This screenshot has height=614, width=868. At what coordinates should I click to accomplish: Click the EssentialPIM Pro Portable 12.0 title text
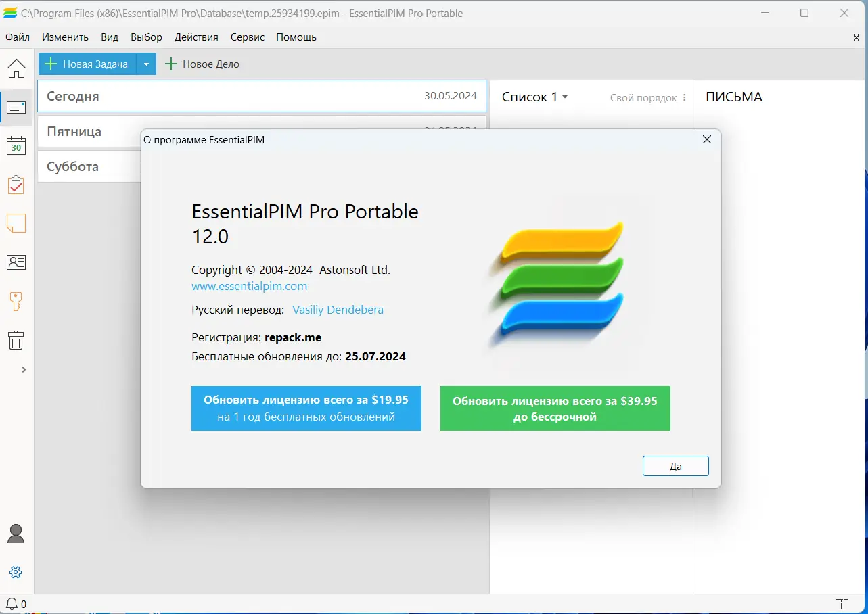[x=305, y=224]
